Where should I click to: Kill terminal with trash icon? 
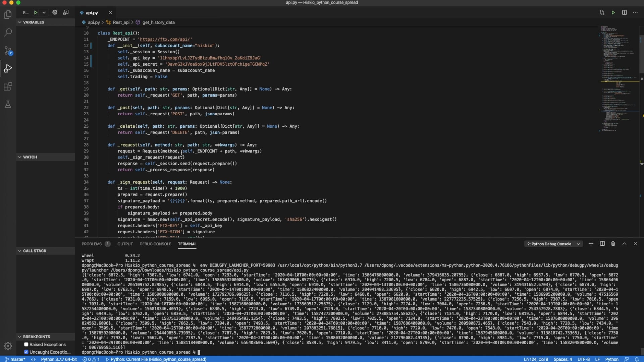tap(613, 244)
